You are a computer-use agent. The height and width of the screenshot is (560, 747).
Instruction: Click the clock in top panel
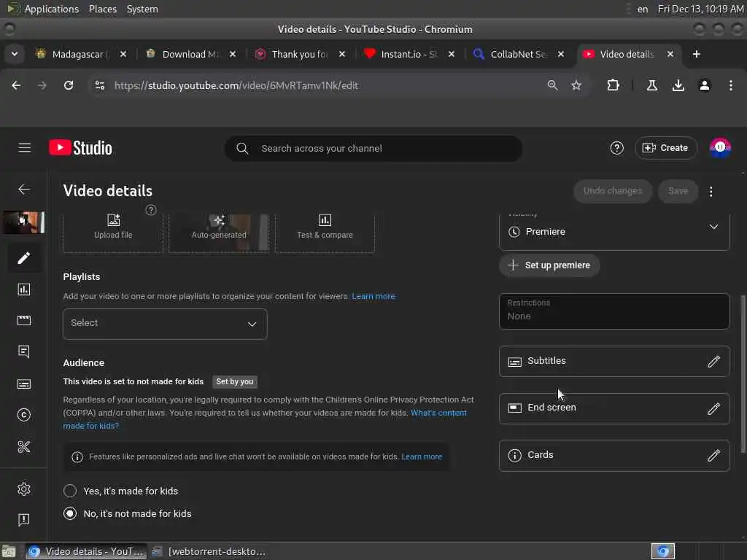click(x=700, y=9)
